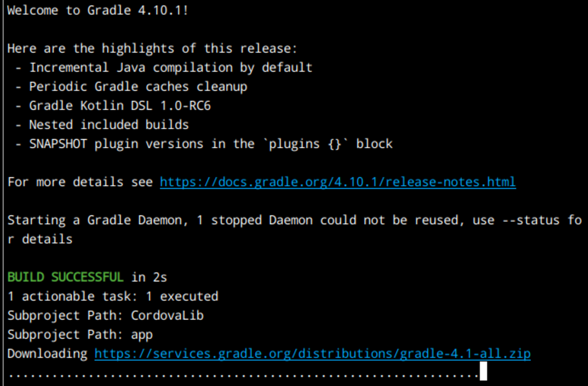Screen dimensions: 588x386
Task: Open the Gradle 4.10.1 release notes link
Action: pos(337,182)
